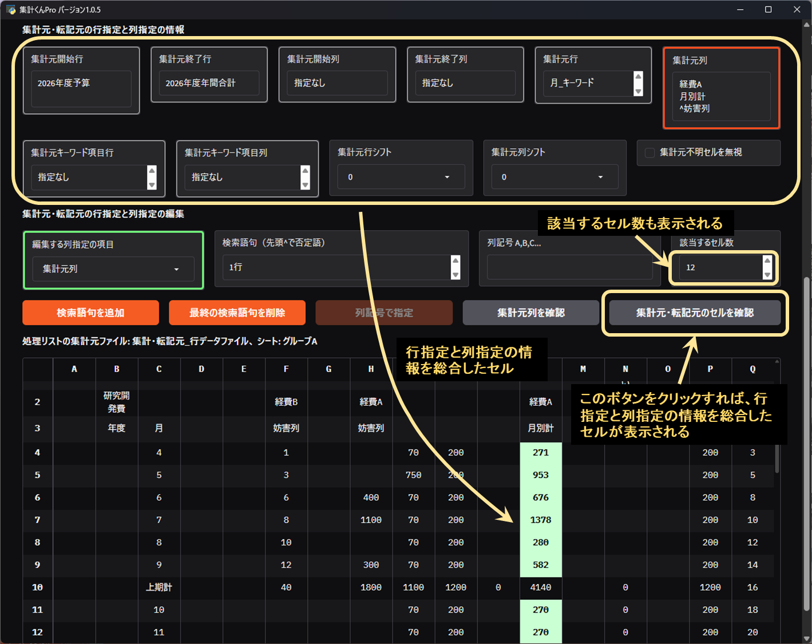Click the cell with value 1800
812x644 pixels.
371,588
